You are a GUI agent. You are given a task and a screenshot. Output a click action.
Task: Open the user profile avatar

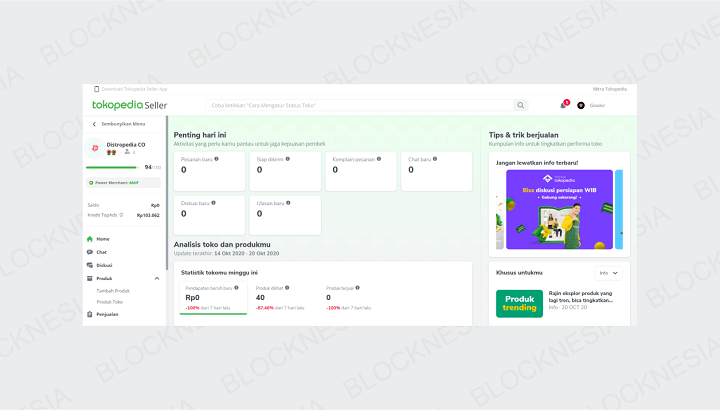(581, 105)
